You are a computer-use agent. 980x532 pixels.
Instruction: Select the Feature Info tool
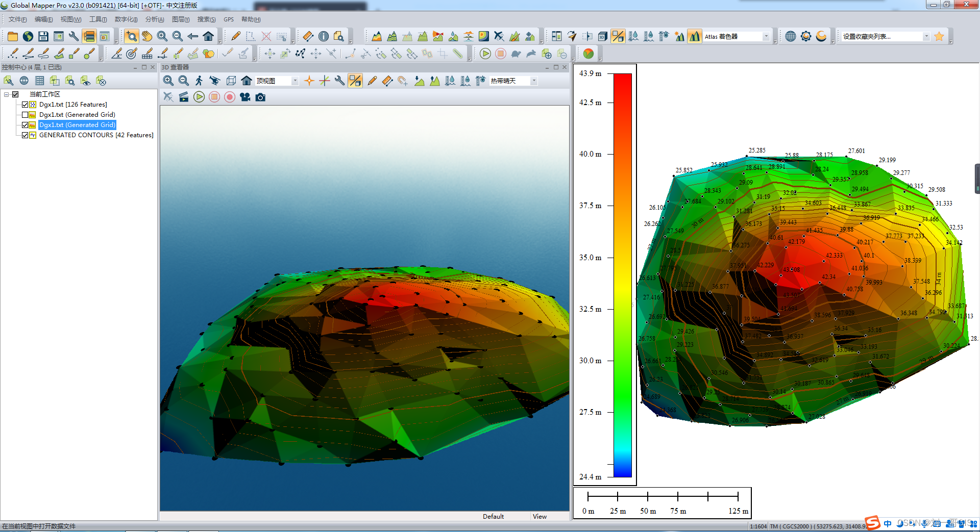click(x=324, y=36)
